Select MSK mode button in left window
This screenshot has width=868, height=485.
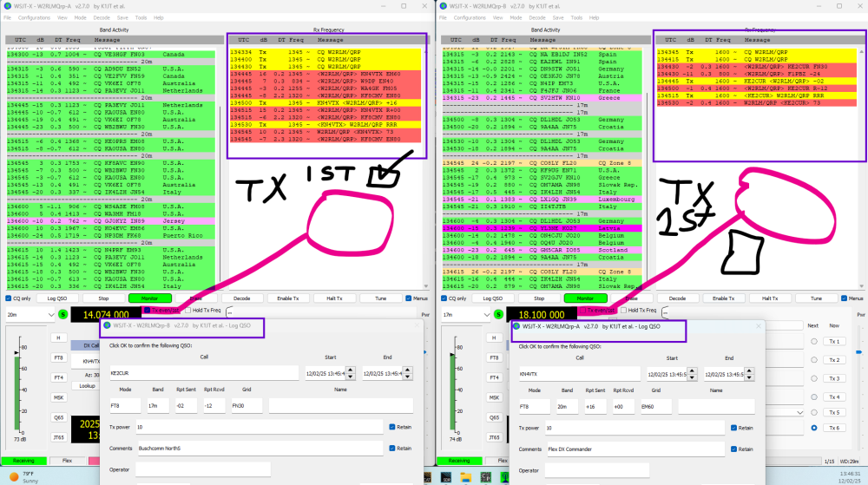(x=59, y=397)
